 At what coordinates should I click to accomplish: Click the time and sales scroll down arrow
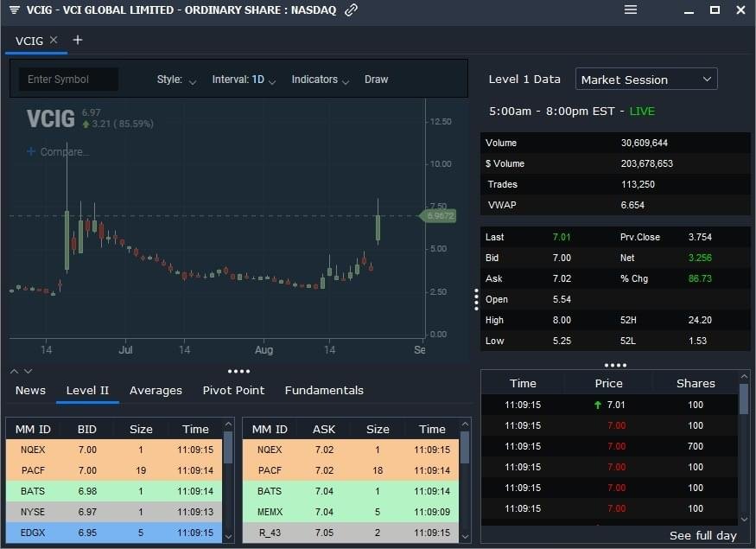[x=744, y=519]
